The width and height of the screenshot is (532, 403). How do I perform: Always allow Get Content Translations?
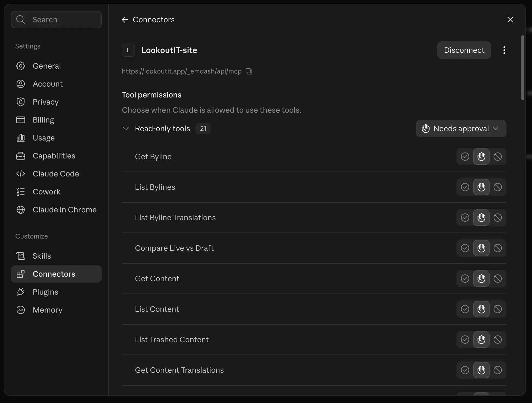[465, 370]
